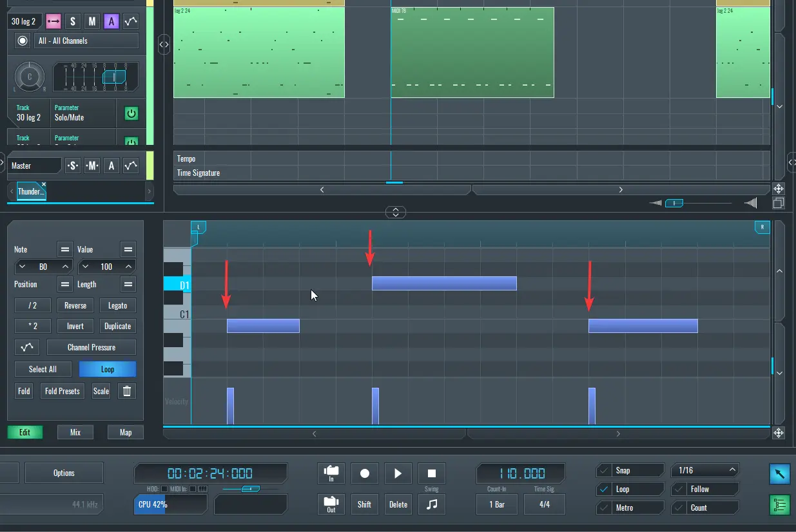Decrease the Note value B0 with the down arrow

pyautogui.click(x=23, y=267)
